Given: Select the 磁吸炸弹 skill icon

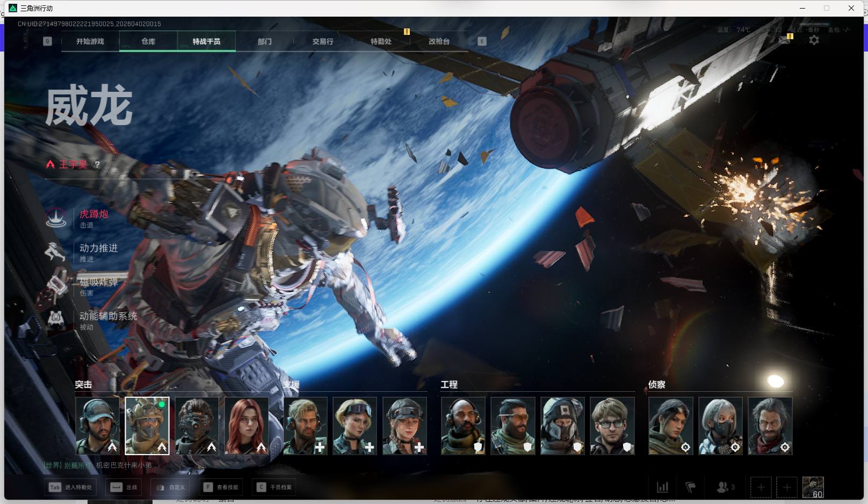Looking at the screenshot, I should click(x=56, y=286).
